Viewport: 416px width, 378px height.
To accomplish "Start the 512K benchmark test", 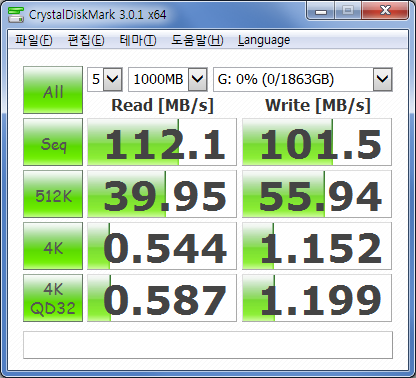I will pyautogui.click(x=53, y=194).
